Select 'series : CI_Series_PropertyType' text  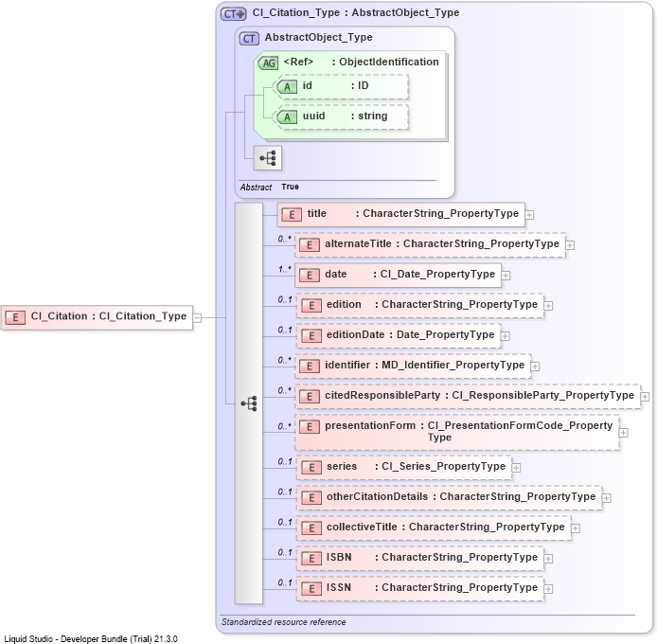tap(417, 466)
